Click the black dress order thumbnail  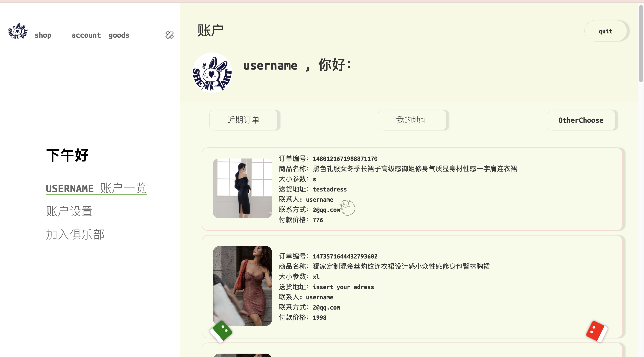click(242, 188)
